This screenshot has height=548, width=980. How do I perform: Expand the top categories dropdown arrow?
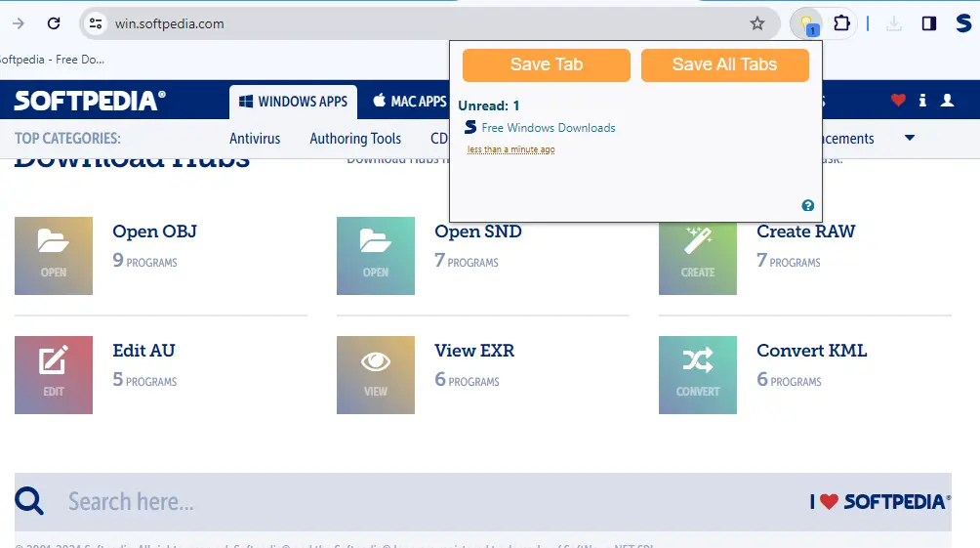pyautogui.click(x=910, y=138)
